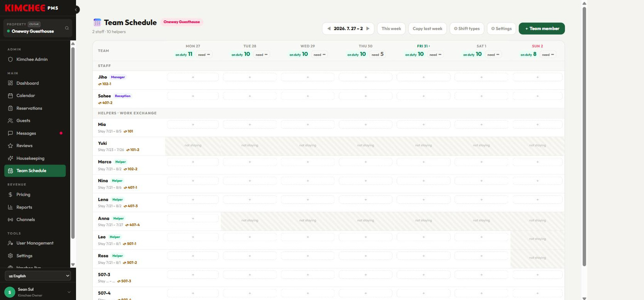
Task: Click the Guests people icon
Action: pyautogui.click(x=11, y=121)
